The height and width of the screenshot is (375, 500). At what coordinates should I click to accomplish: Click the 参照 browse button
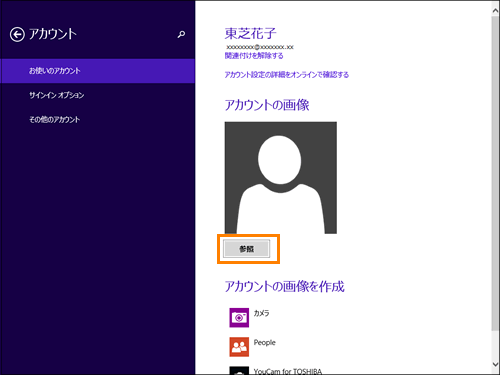pyautogui.click(x=247, y=249)
